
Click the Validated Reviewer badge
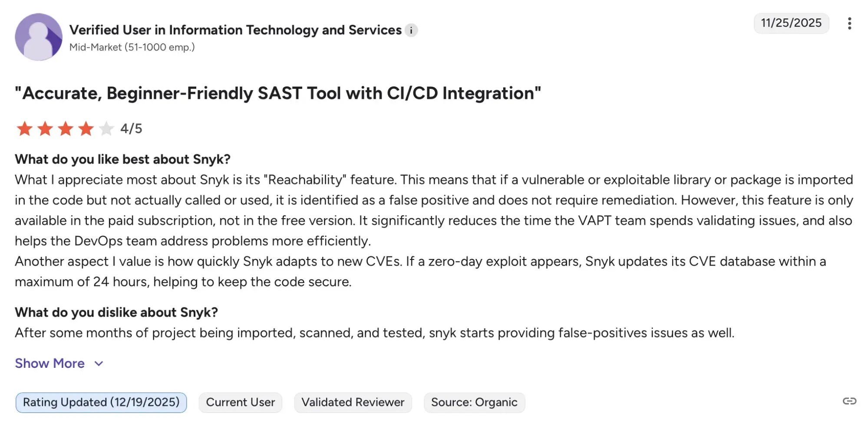coord(353,403)
